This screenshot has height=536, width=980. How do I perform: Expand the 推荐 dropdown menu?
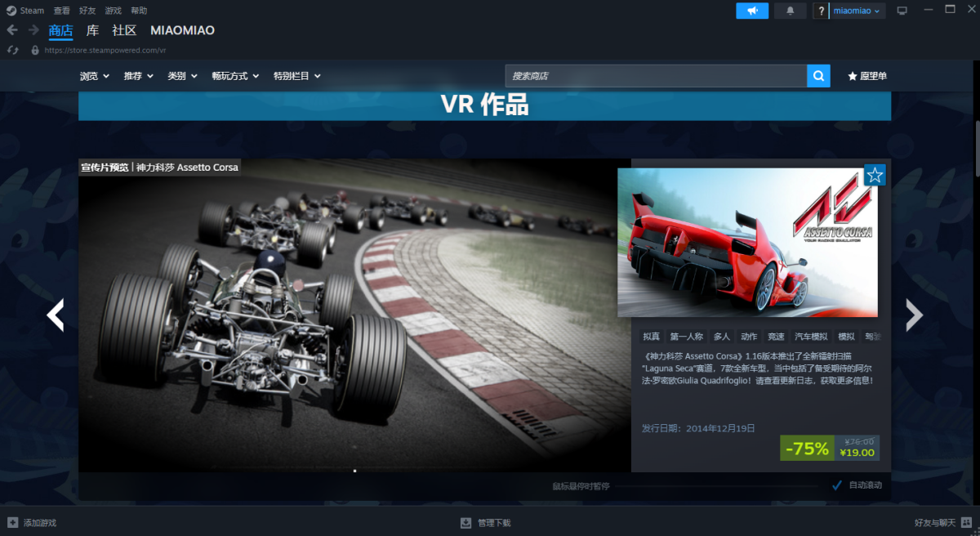[x=139, y=76]
